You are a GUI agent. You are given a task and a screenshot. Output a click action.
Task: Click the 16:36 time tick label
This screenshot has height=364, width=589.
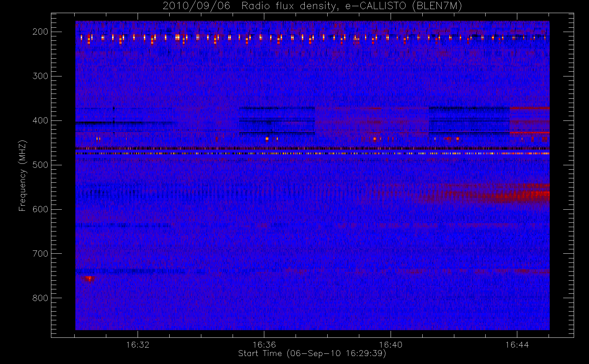pos(264,345)
